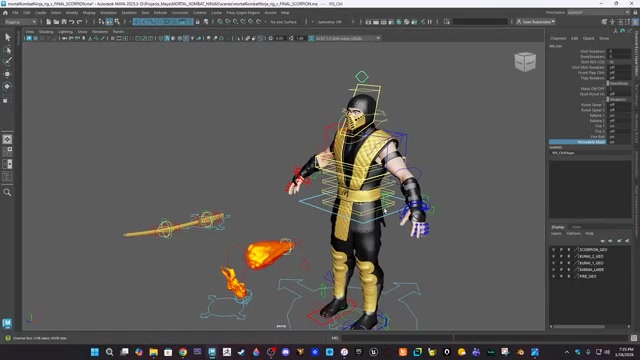Choose the Scale tool in the toolbox

(x=7, y=99)
